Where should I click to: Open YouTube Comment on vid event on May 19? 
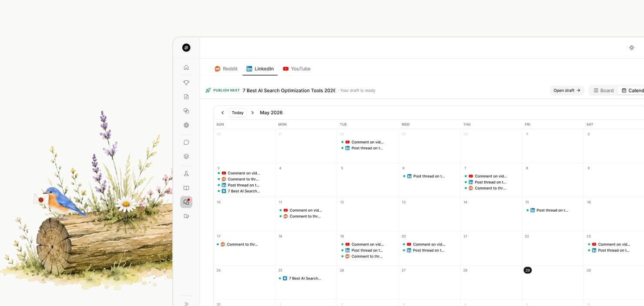[x=362, y=244]
